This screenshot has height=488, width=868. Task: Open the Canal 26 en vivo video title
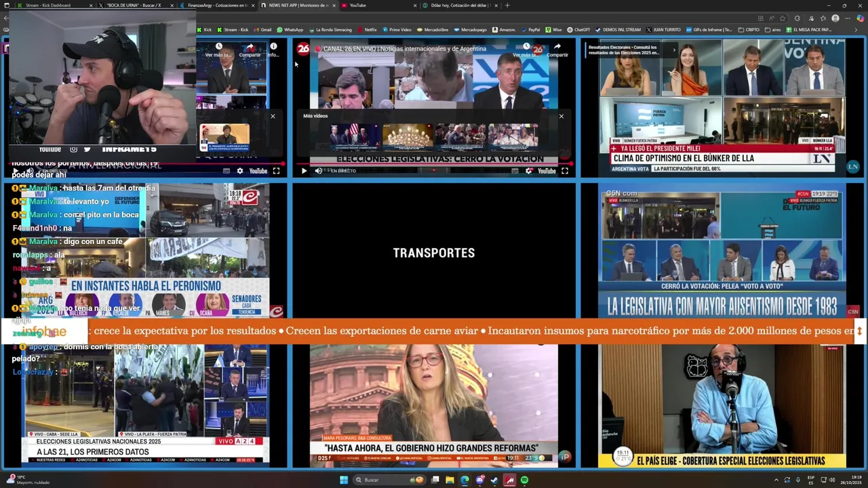coord(405,49)
